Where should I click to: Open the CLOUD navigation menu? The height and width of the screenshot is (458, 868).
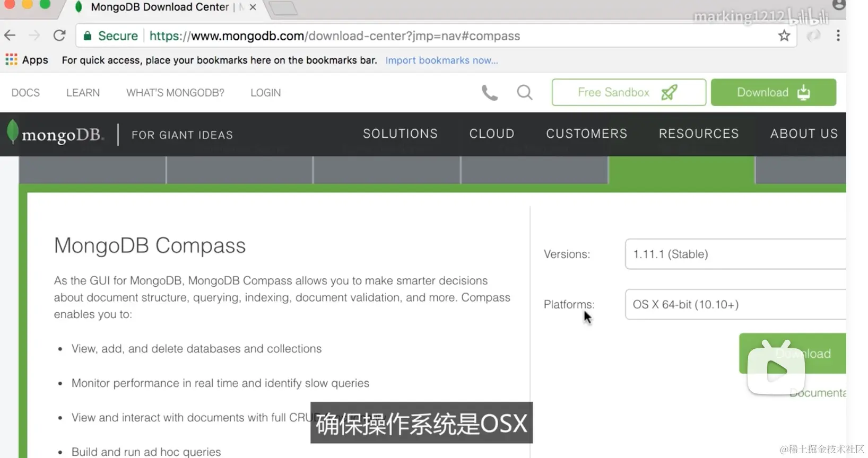click(x=492, y=134)
